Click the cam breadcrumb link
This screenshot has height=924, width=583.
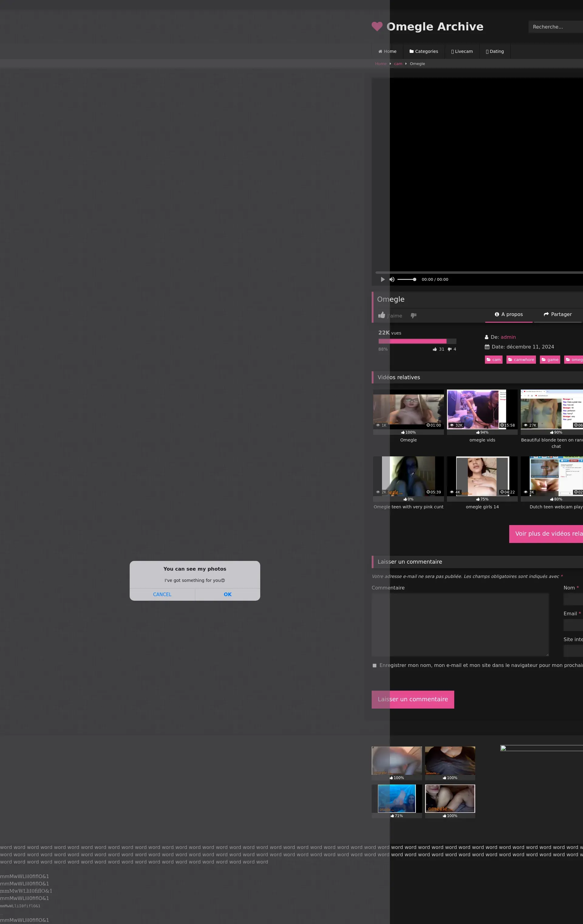pos(398,64)
